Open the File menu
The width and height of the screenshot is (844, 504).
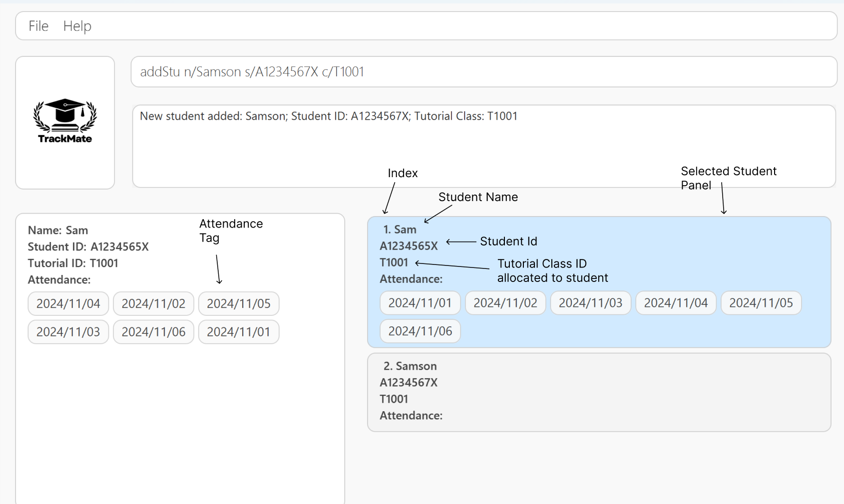[x=38, y=26]
